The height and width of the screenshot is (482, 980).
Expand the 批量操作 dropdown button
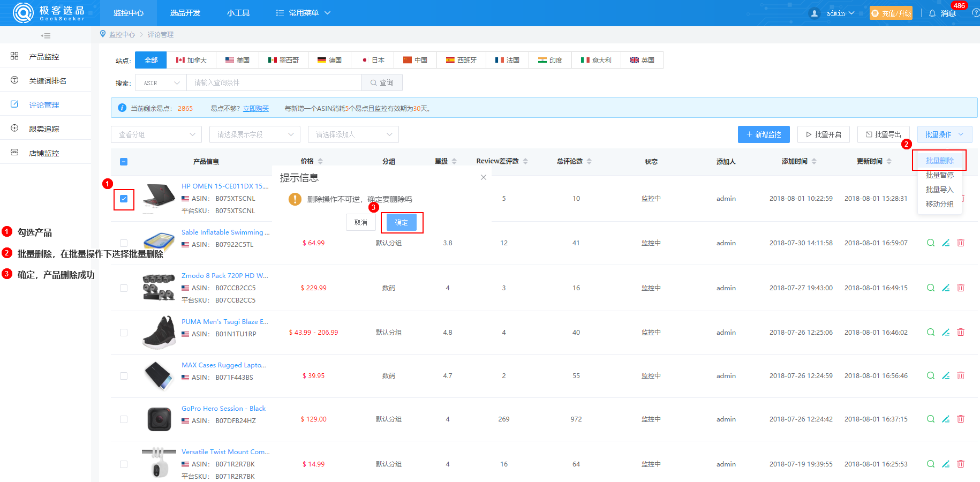click(945, 134)
